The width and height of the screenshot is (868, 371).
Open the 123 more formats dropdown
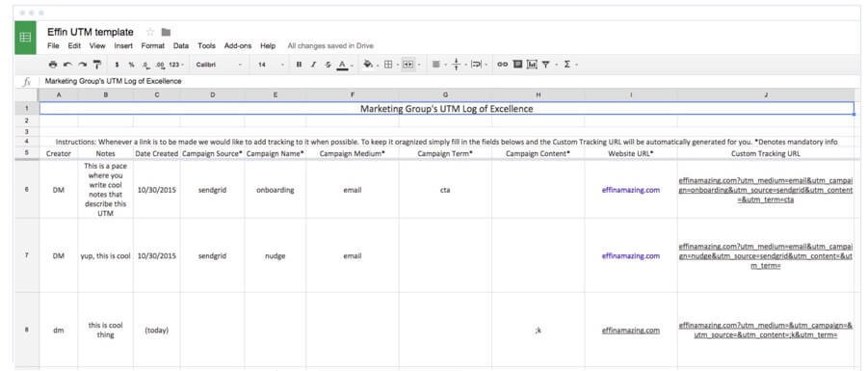click(176, 65)
